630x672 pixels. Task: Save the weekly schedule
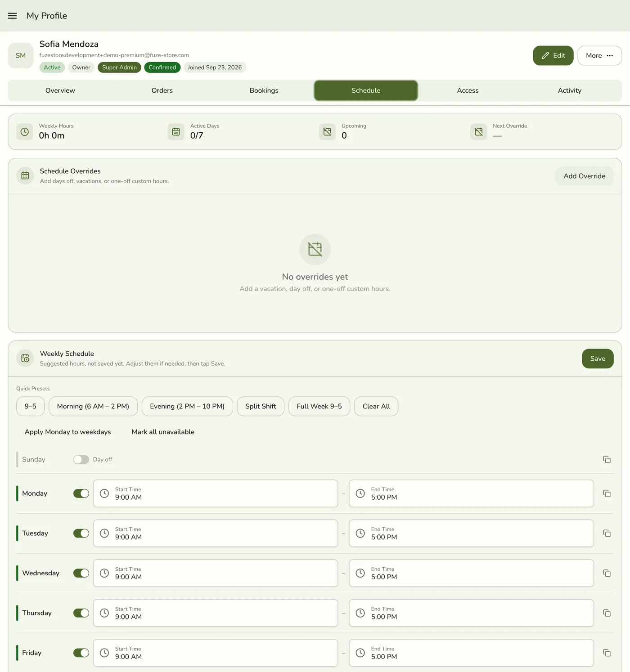coord(598,358)
